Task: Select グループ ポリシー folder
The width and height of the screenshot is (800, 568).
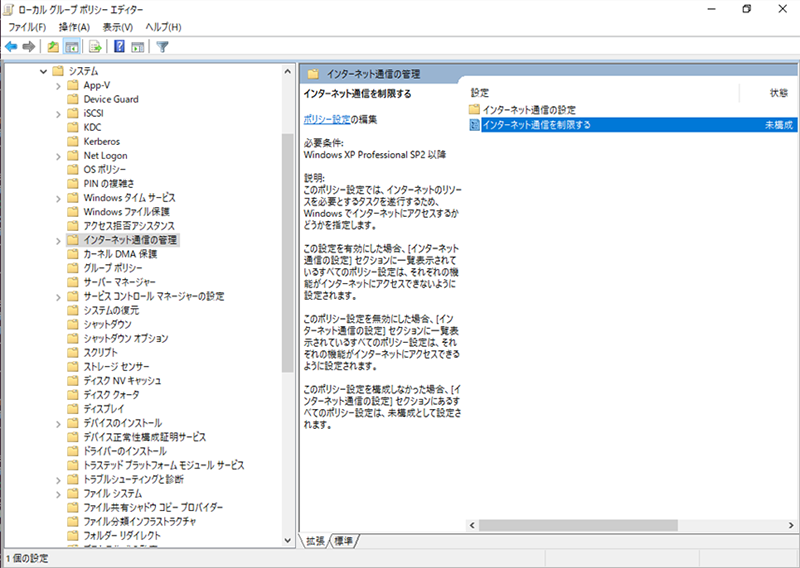Action: (x=113, y=268)
